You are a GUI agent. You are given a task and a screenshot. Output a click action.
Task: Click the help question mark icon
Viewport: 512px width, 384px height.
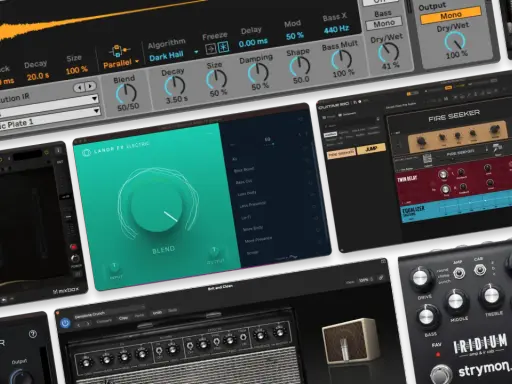click(x=33, y=334)
